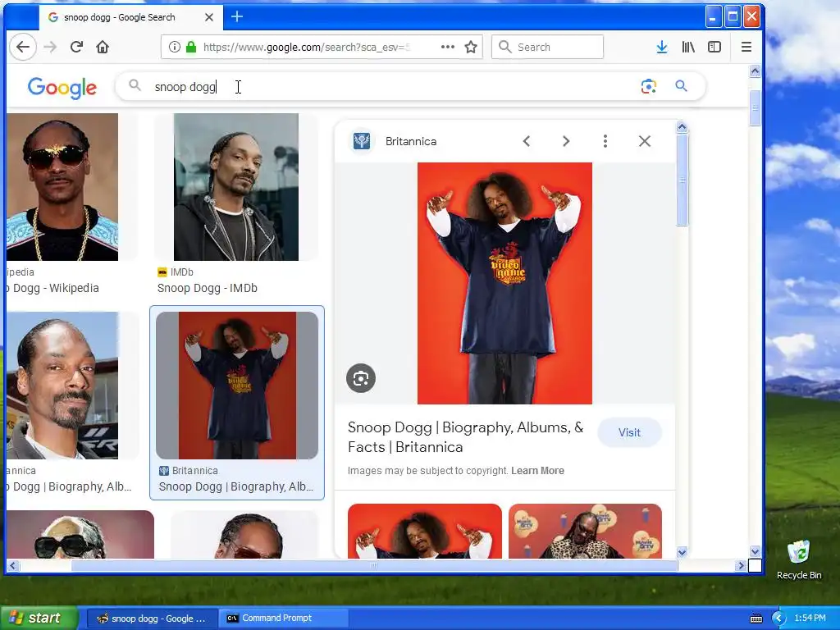Click the page vertical scrollbar down arrow

tap(755, 551)
